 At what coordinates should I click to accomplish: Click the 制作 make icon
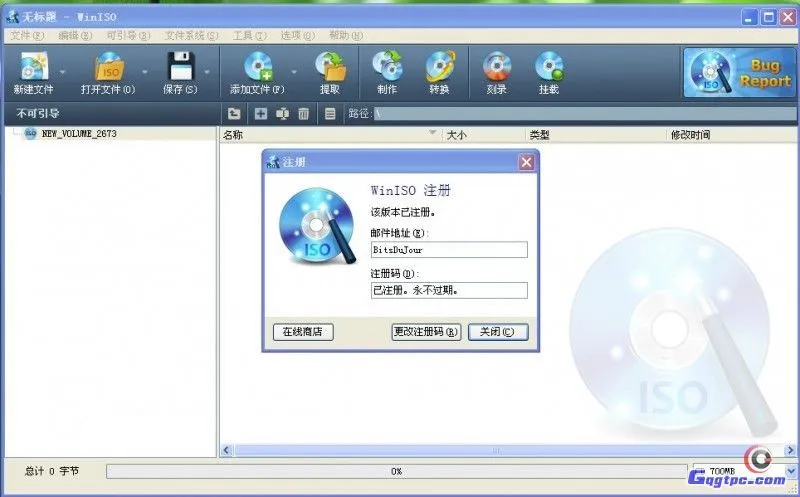[x=387, y=67]
